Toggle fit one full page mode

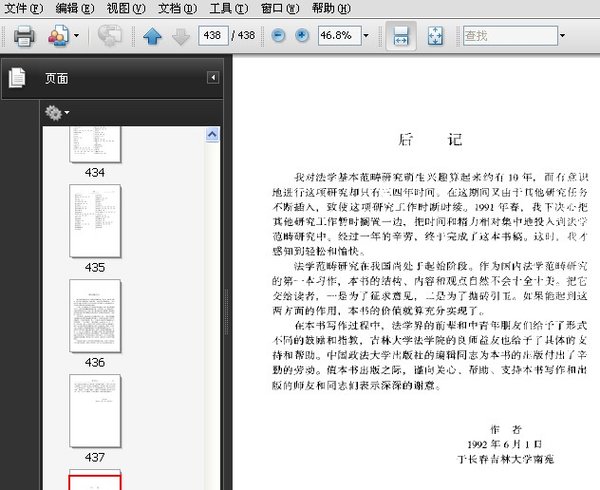(435, 37)
